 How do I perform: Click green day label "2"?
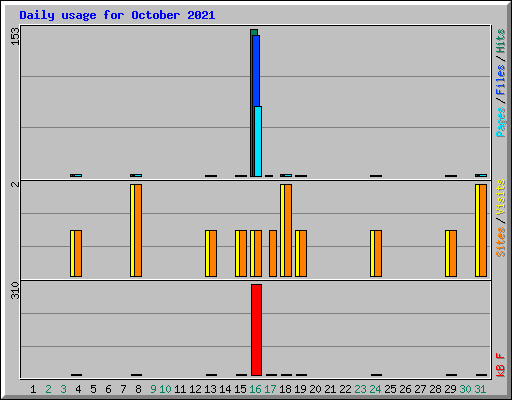click(48, 389)
